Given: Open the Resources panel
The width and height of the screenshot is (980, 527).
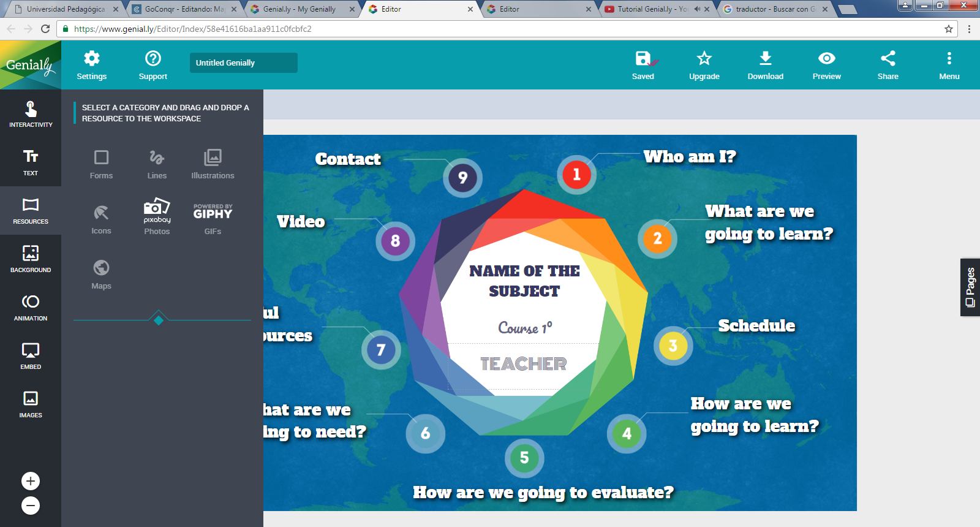Looking at the screenshot, I should click(31, 211).
